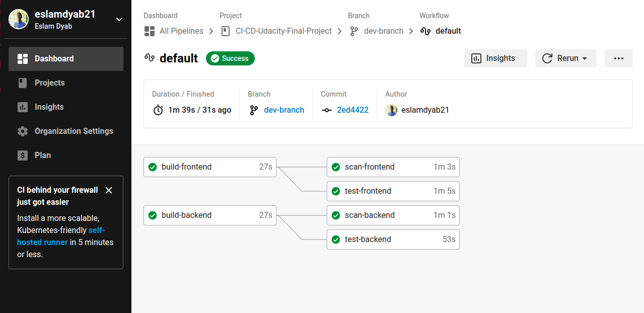Open the build-backend job
Screen dimensions: 644x313
[210, 215]
